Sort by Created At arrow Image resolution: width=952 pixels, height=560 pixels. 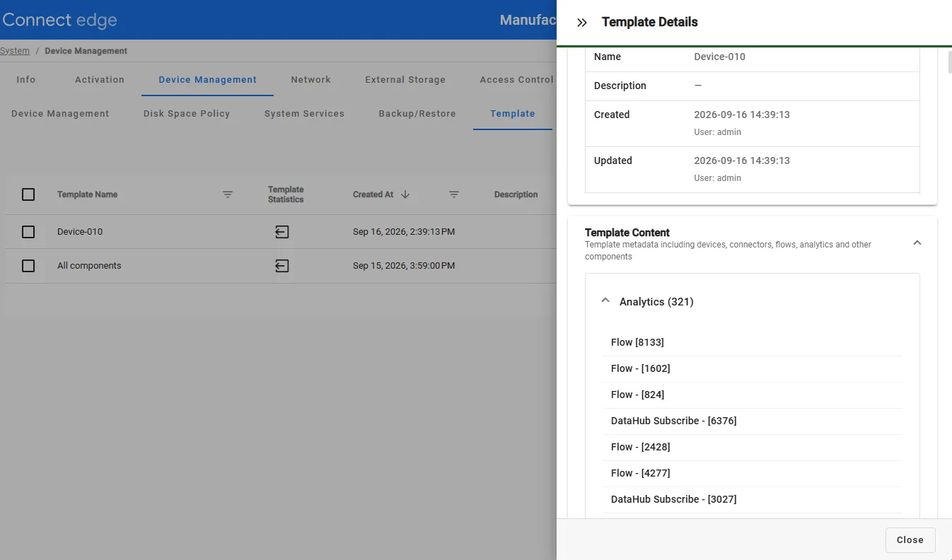click(x=405, y=194)
